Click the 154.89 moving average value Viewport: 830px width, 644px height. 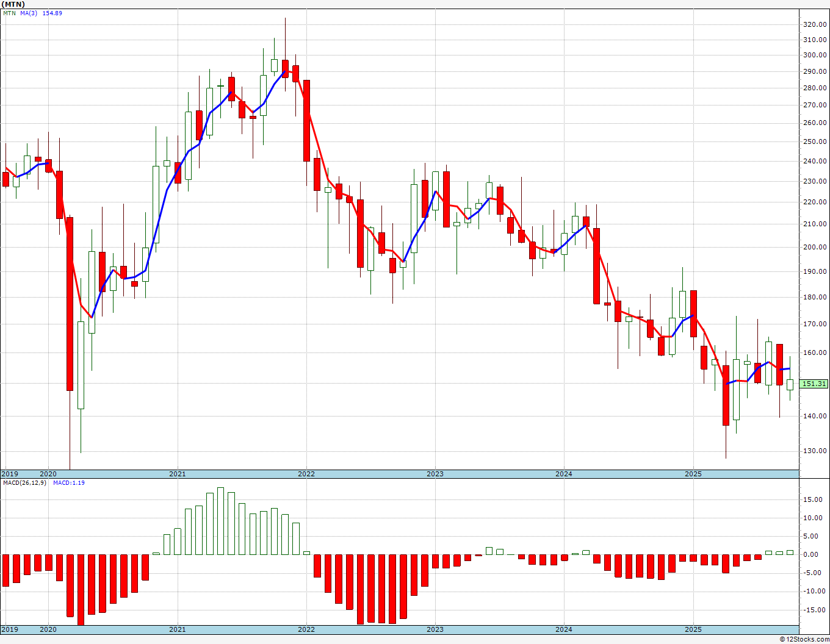tap(52, 13)
